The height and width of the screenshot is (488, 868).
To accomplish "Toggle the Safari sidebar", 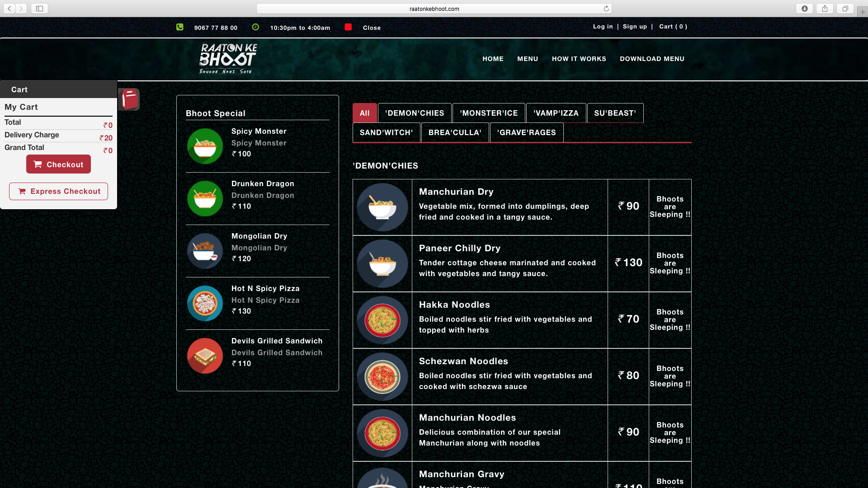I will point(39,8).
